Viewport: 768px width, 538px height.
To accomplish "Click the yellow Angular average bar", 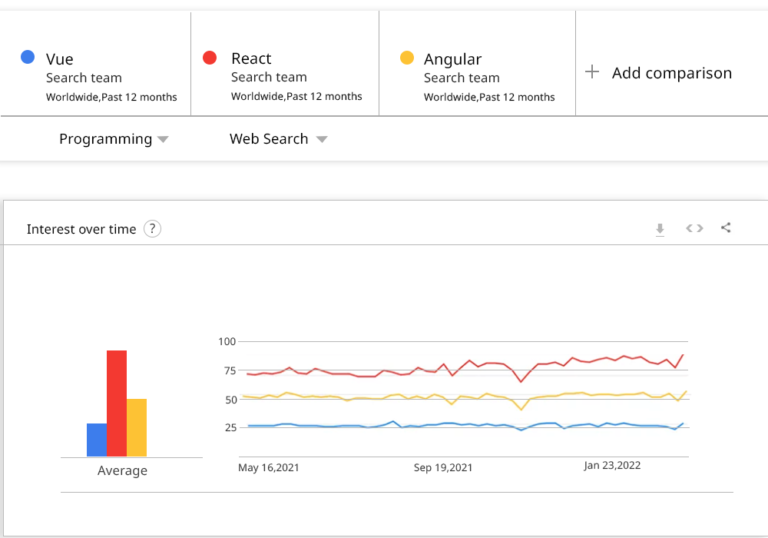I will (x=137, y=427).
